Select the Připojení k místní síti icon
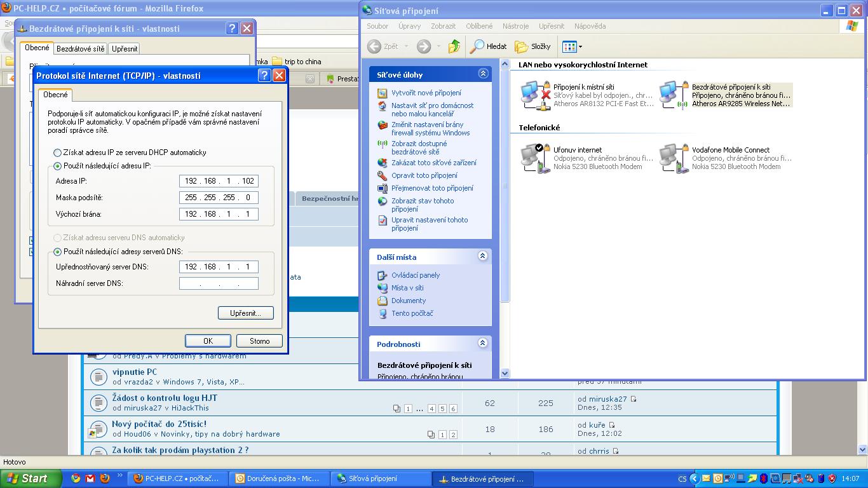Viewport: 868px width, 488px height. [535, 95]
